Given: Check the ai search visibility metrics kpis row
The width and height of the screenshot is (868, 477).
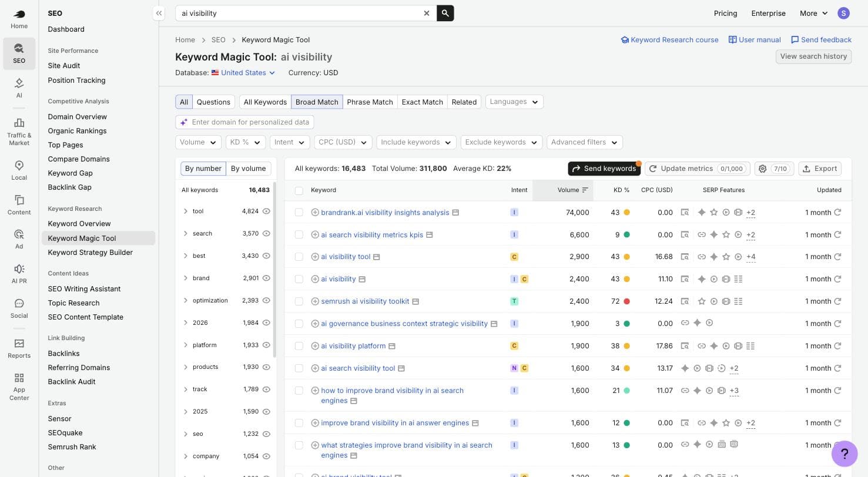Looking at the screenshot, I should (x=299, y=234).
